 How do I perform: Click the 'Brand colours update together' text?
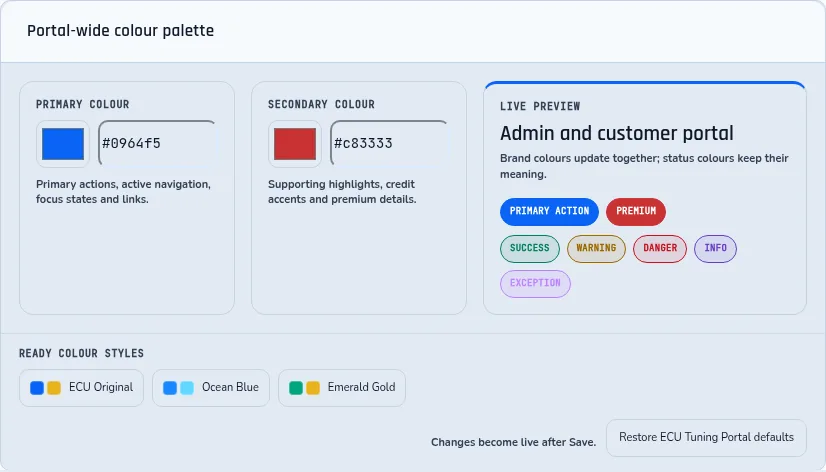click(644, 166)
